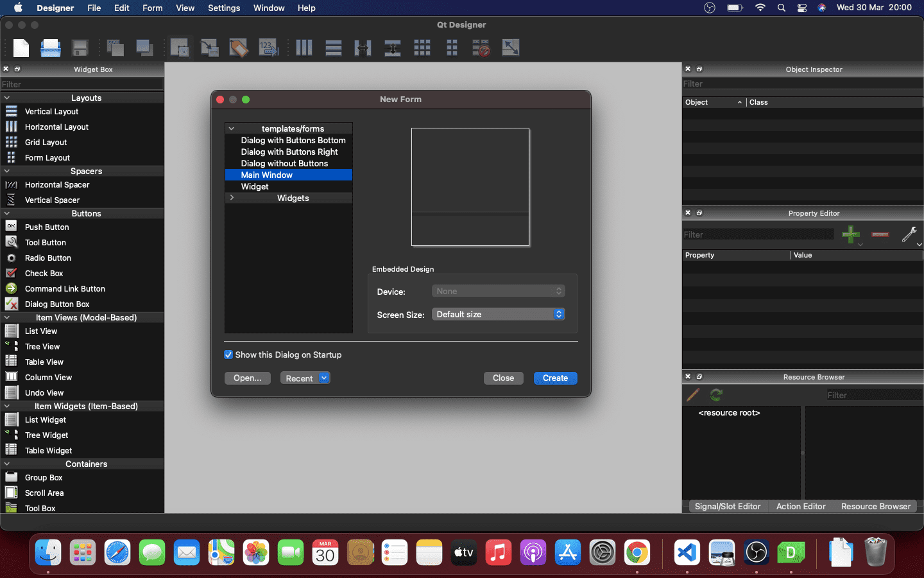This screenshot has height=578, width=924.
Task: Click the Lay Out Horizontally toolbar icon
Action: [x=304, y=48]
